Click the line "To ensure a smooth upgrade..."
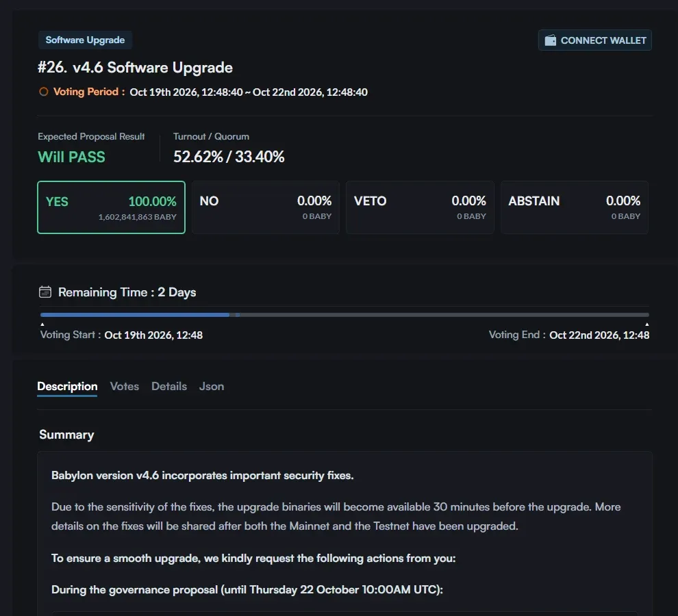 tap(253, 558)
